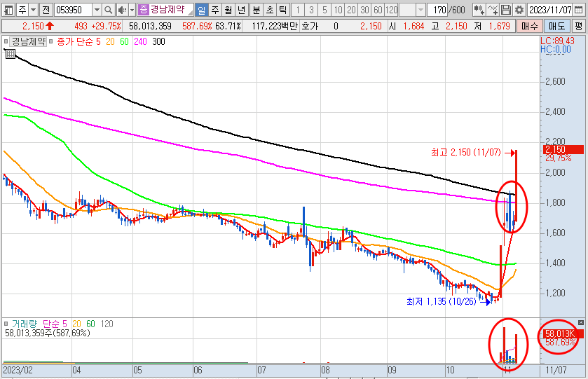Click the black 300 moving average label

[x=158, y=41]
